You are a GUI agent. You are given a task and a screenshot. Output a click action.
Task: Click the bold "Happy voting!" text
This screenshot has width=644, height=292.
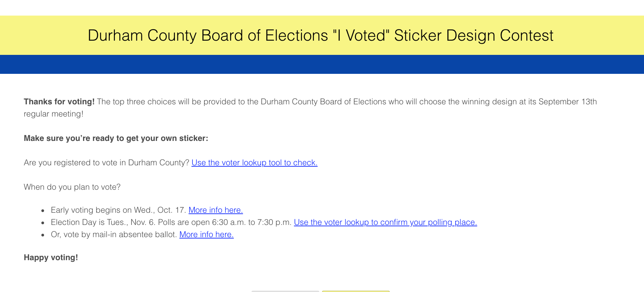point(51,258)
